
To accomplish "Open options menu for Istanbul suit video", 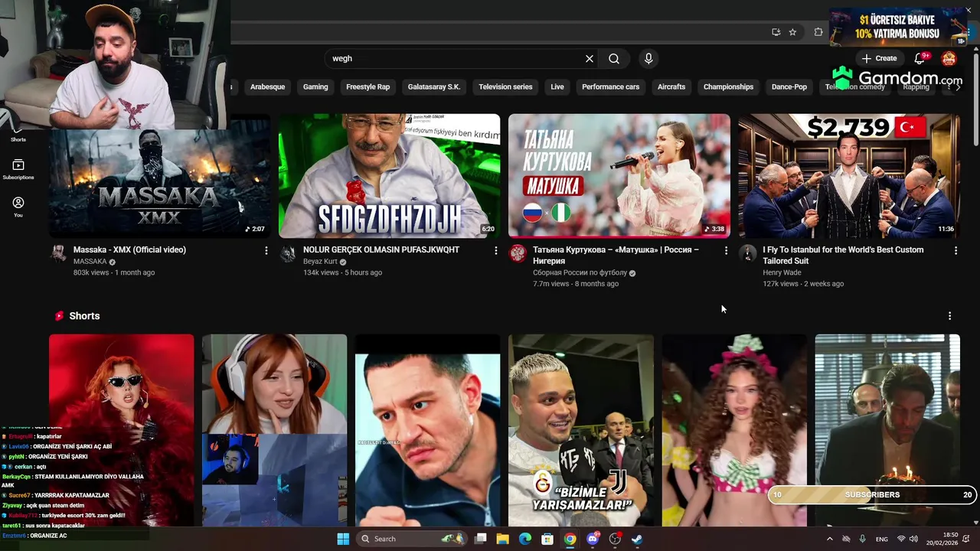I will point(955,250).
